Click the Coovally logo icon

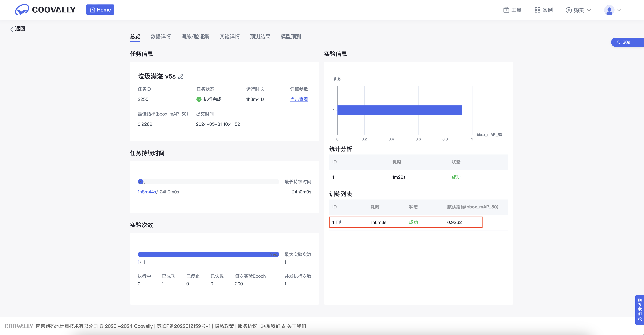pos(22,10)
